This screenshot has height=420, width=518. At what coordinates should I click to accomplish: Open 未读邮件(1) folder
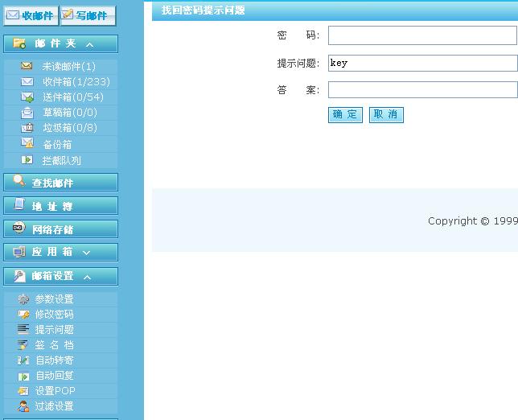click(x=68, y=67)
